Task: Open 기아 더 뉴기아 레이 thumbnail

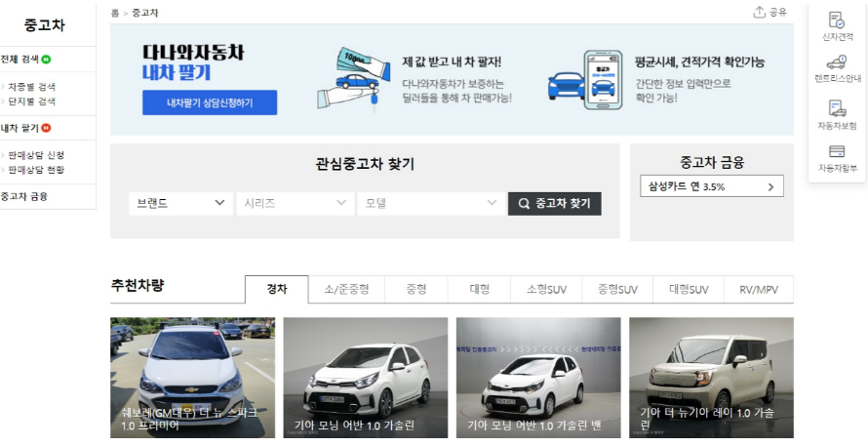Action: click(711, 378)
